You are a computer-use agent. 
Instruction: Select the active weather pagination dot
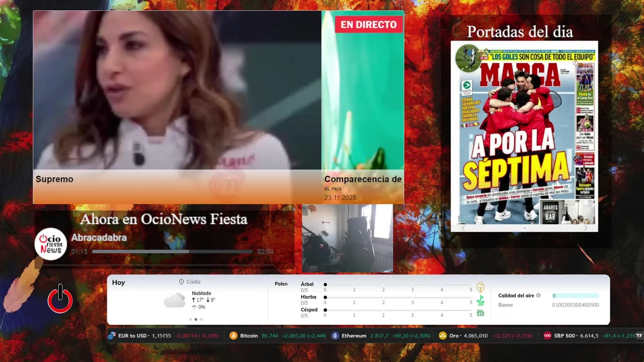pos(196,319)
